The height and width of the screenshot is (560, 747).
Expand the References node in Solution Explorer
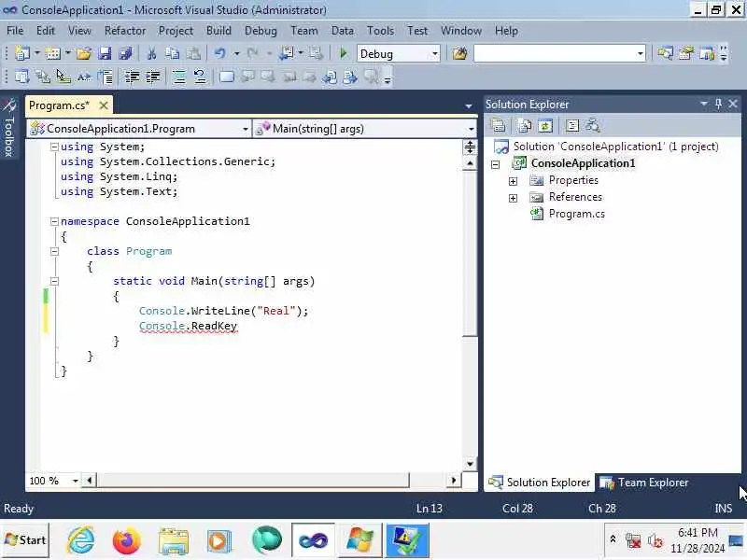point(513,198)
